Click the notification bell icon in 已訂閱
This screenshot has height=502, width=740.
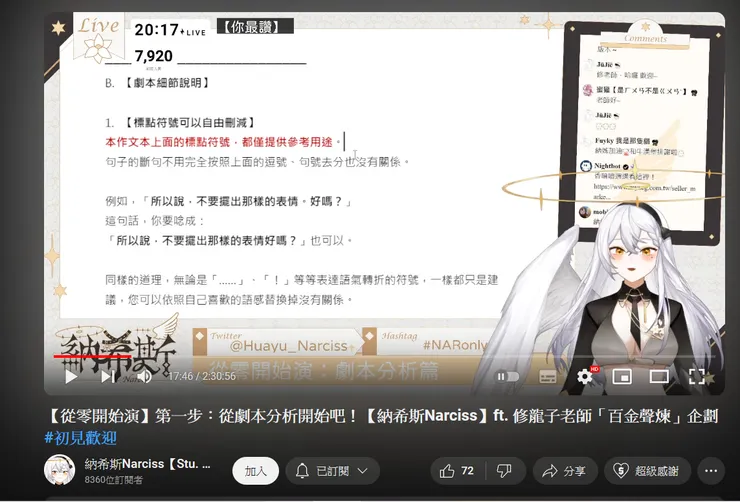(302, 471)
